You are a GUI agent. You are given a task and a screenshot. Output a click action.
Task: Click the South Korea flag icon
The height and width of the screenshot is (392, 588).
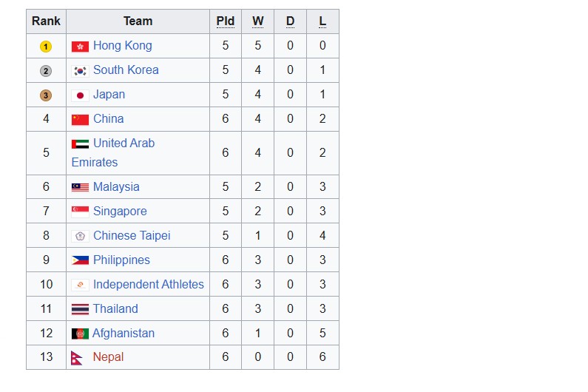coord(80,70)
